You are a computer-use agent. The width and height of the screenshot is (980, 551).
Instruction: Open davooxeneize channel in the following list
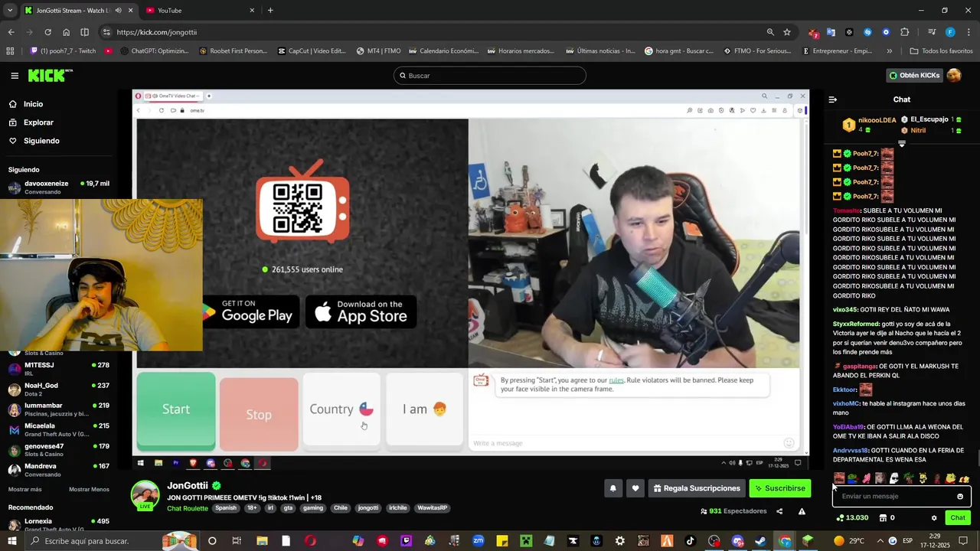(60, 187)
